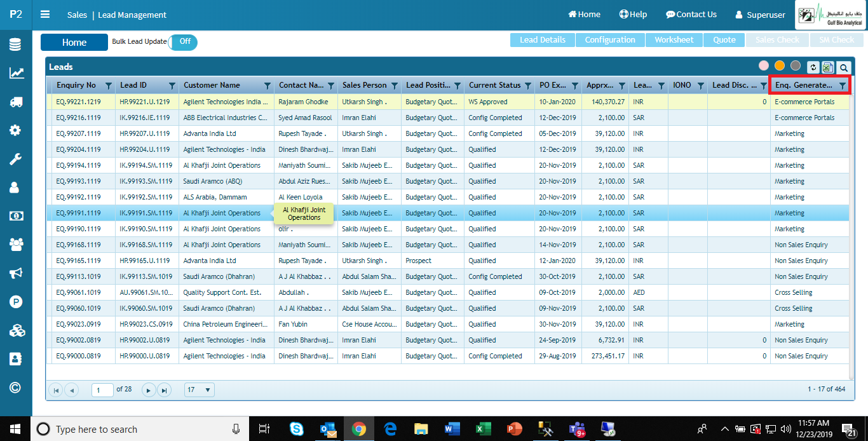Click the Contact Us link
This screenshot has width=868, height=441.
(x=691, y=15)
